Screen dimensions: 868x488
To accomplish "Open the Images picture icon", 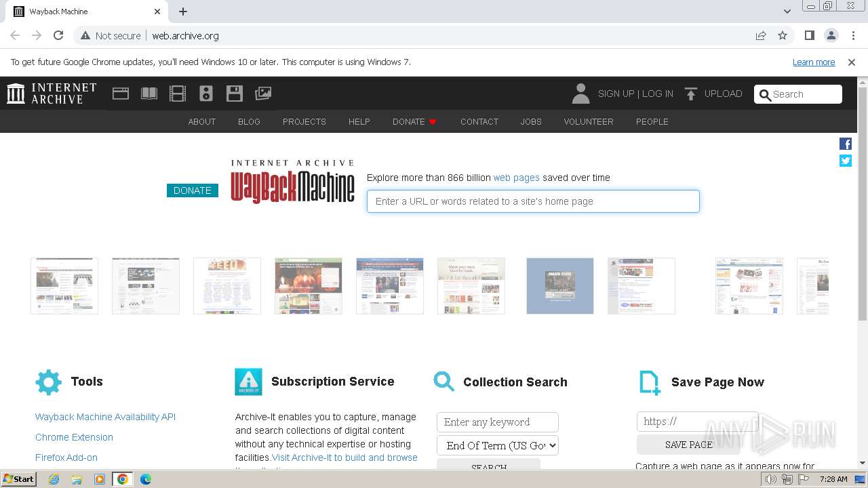I will [263, 94].
